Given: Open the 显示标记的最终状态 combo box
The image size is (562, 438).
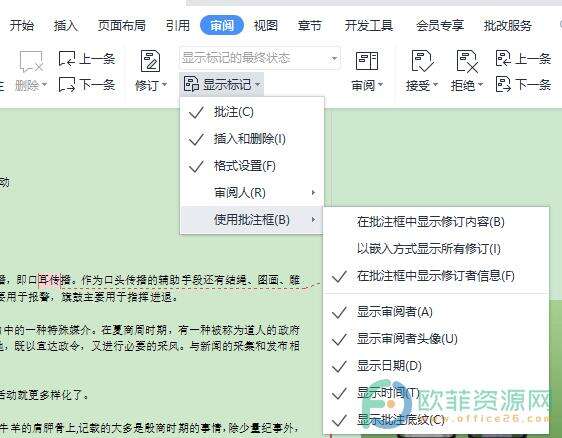Looking at the screenshot, I should 260,58.
